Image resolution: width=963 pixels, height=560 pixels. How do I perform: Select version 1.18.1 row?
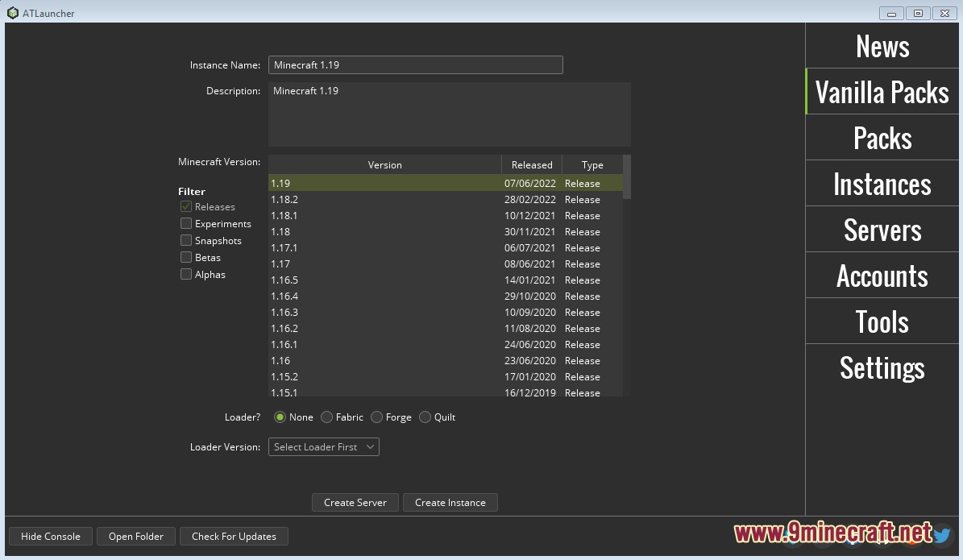tap(446, 215)
